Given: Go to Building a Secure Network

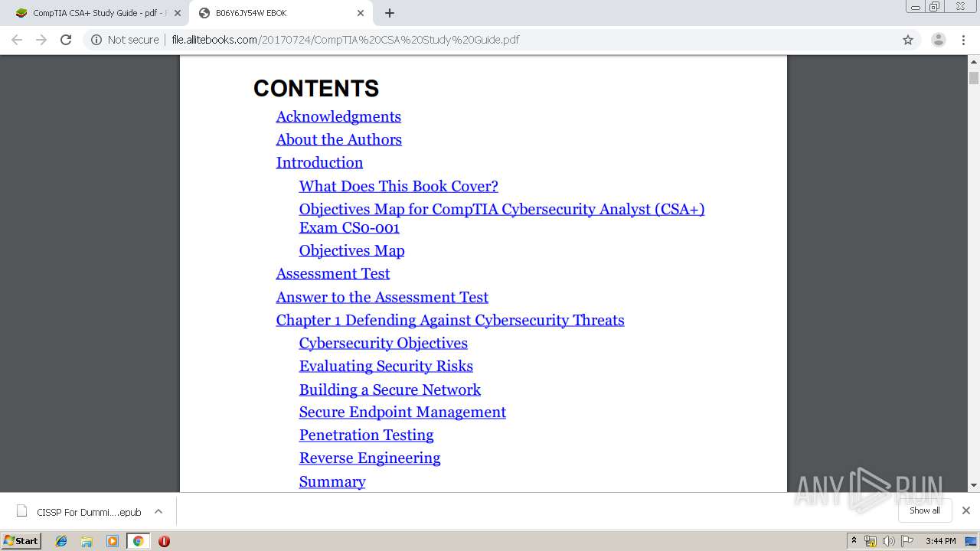Looking at the screenshot, I should click(390, 390).
